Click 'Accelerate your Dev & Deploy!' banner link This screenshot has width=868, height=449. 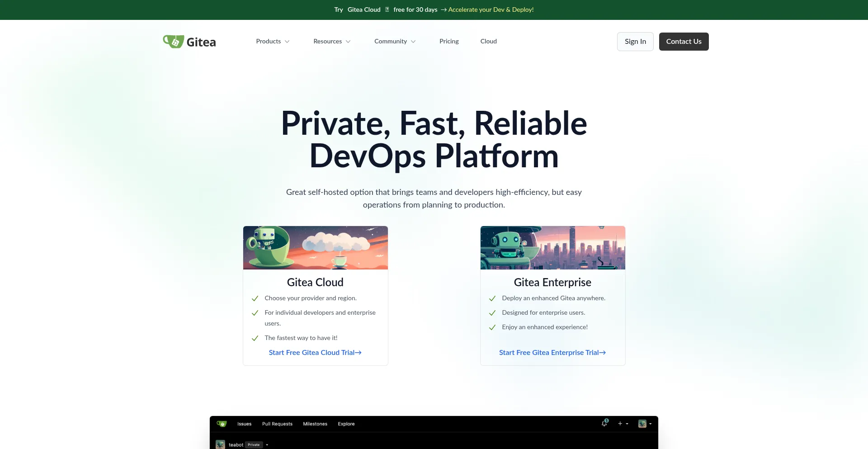(491, 9)
